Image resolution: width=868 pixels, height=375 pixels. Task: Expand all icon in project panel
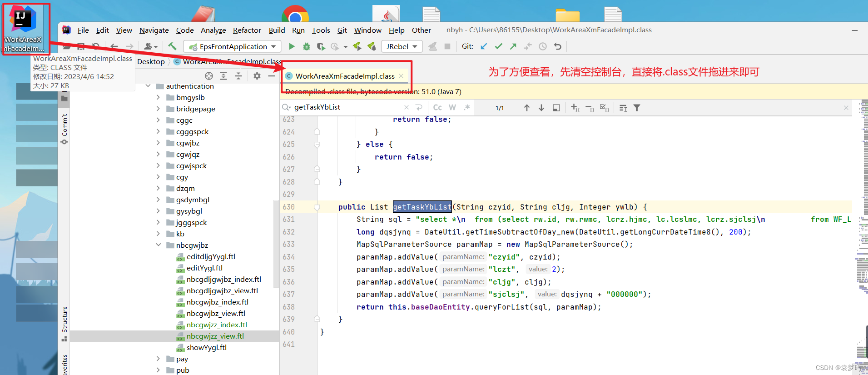[223, 76]
